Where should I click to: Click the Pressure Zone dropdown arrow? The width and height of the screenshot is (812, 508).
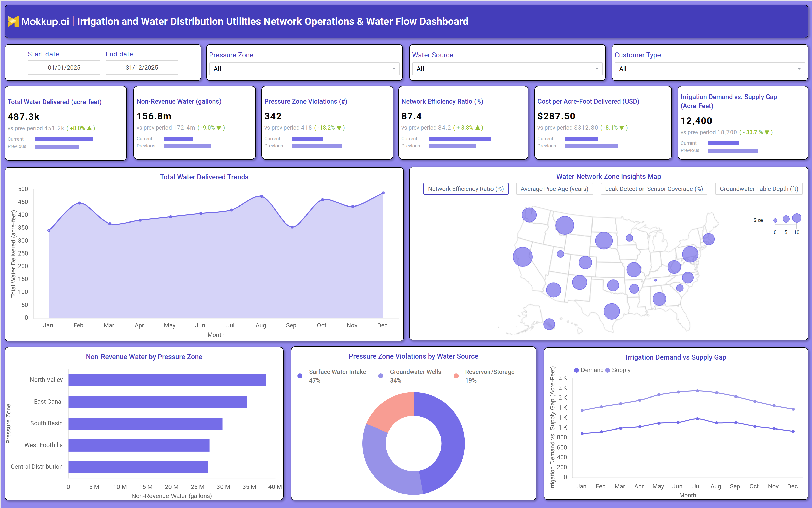click(x=394, y=69)
